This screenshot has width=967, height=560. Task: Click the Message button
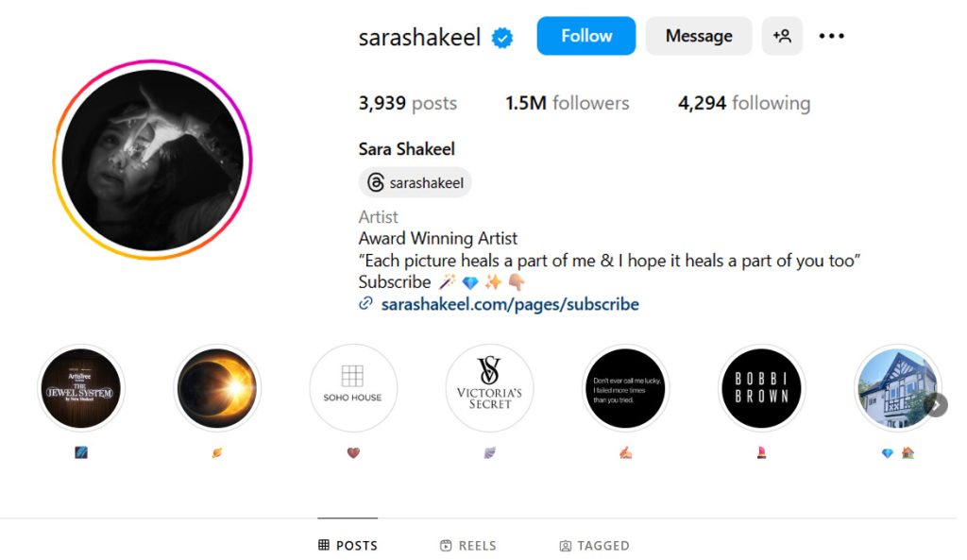point(699,36)
